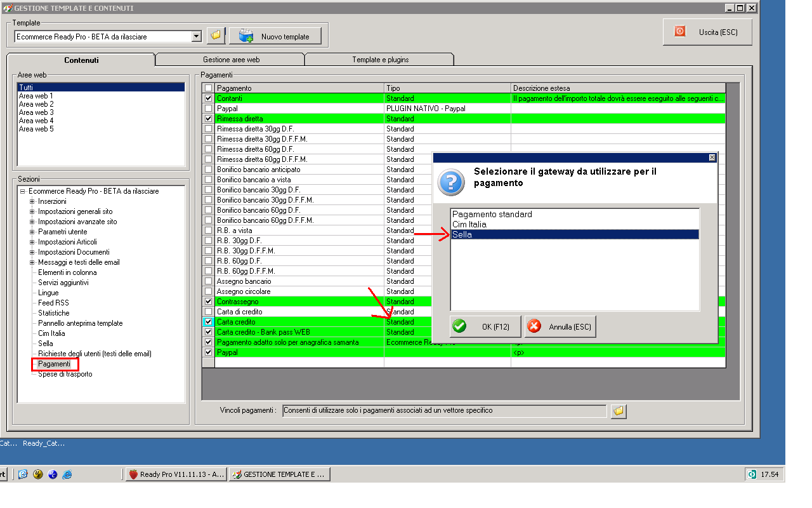The height and width of the screenshot is (508, 812).
Task: Toggle the select-all checkbox in the Pagamento header
Action: pos(208,88)
